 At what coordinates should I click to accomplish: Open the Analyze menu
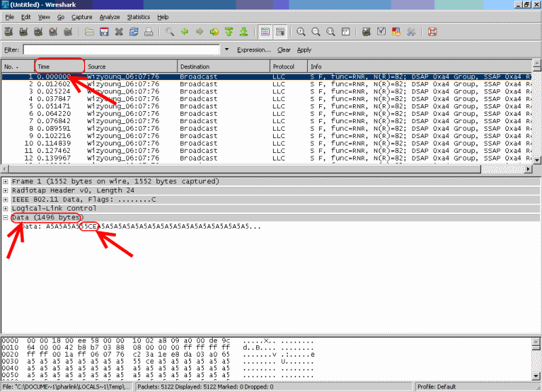pyautogui.click(x=110, y=17)
